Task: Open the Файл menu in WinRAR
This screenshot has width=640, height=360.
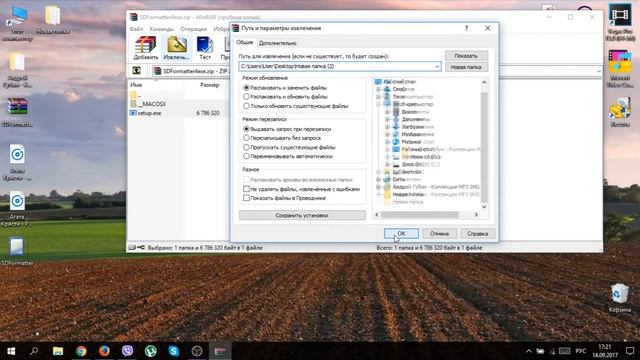Action: pyautogui.click(x=136, y=29)
